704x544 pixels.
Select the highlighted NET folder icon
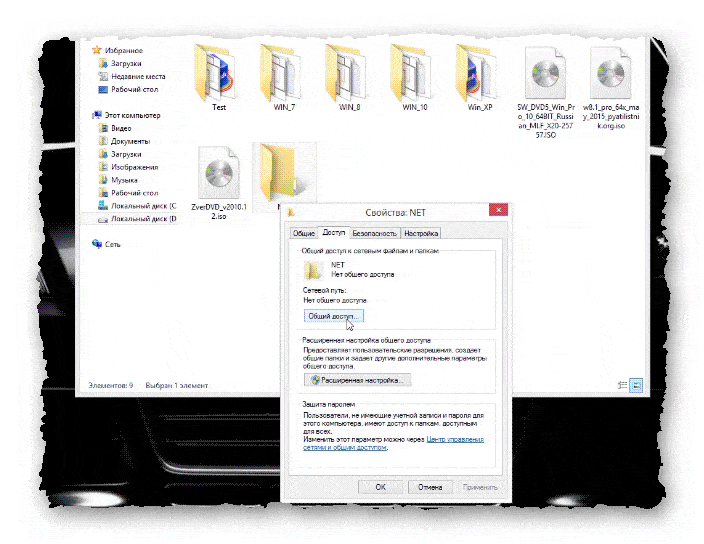click(x=283, y=173)
